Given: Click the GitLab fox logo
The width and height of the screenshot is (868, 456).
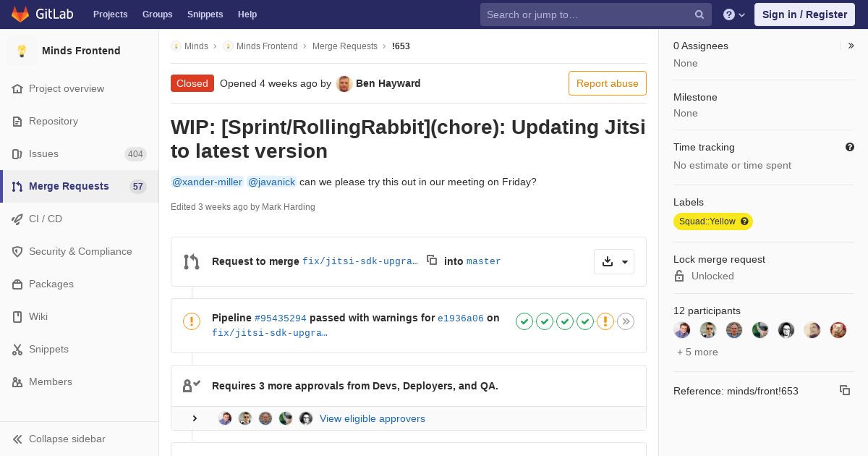Looking at the screenshot, I should click(x=20, y=14).
